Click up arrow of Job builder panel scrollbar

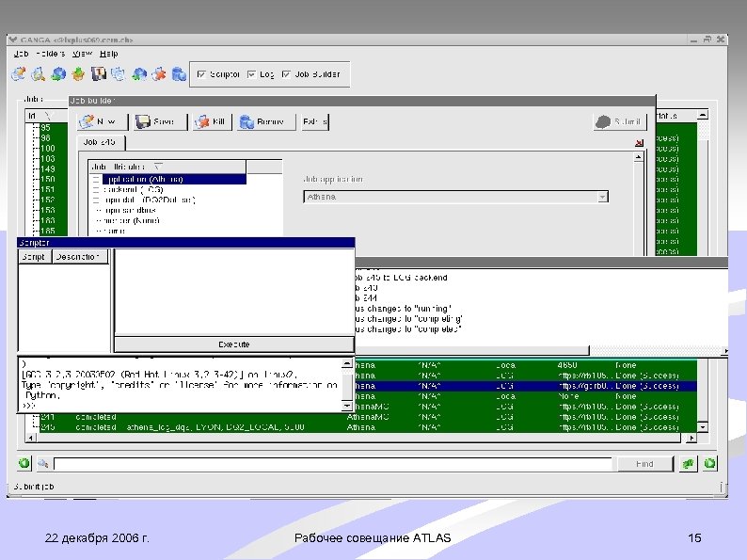coord(639,157)
